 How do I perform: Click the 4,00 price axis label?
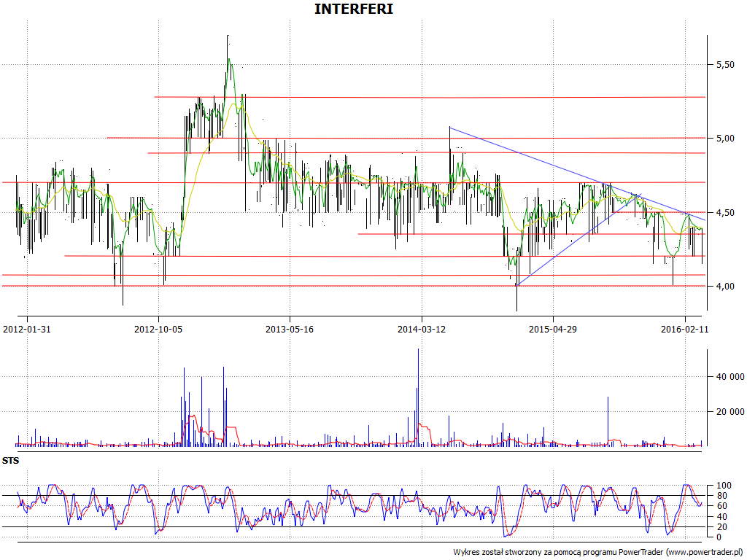(x=725, y=286)
